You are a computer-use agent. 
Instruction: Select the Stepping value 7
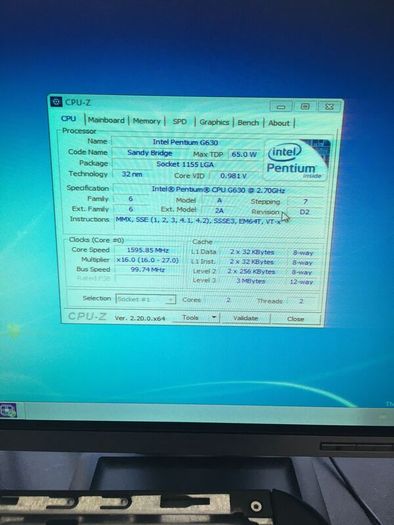coord(305,202)
